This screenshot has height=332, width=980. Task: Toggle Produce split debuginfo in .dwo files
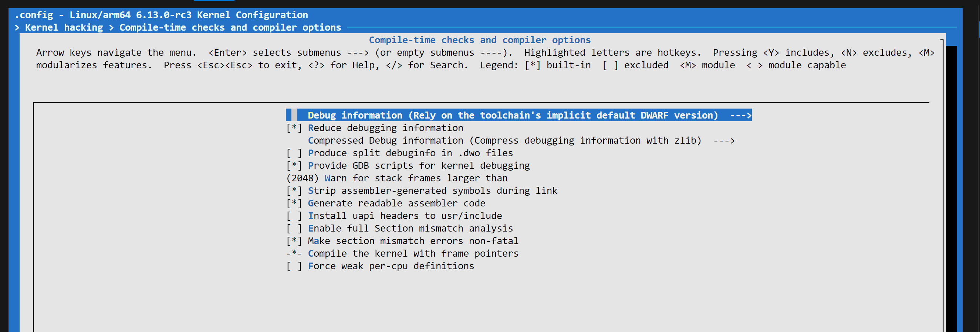pyautogui.click(x=294, y=153)
